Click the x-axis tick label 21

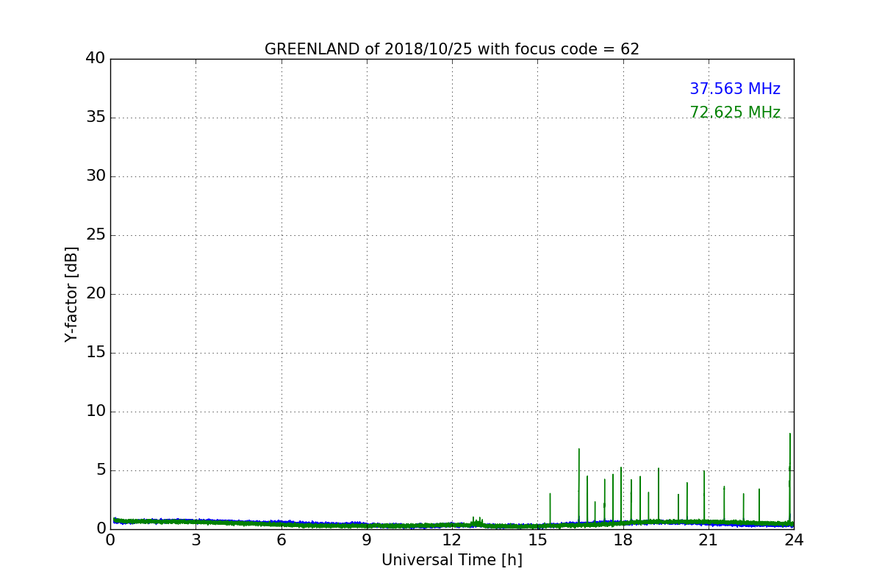tap(709, 540)
